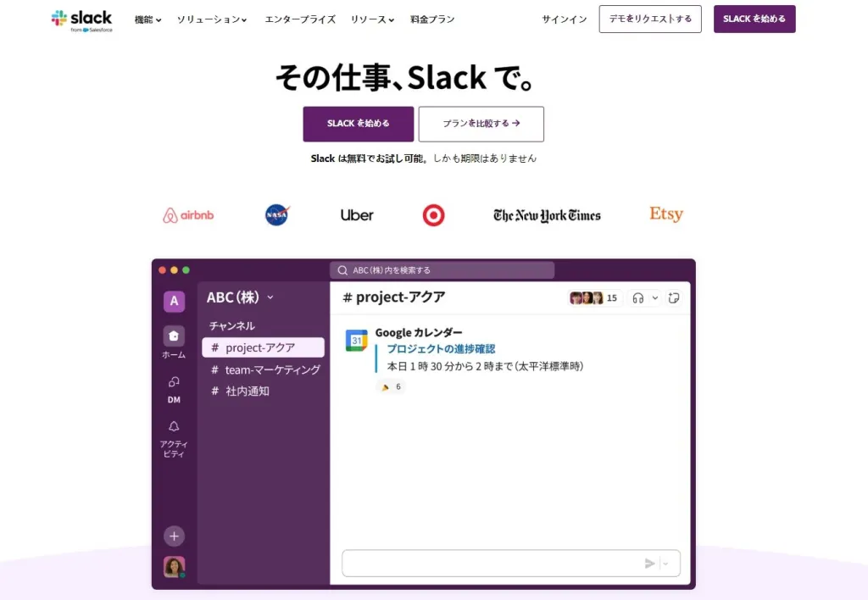Click the NASA logo
The image size is (868, 600).
pyautogui.click(x=277, y=214)
